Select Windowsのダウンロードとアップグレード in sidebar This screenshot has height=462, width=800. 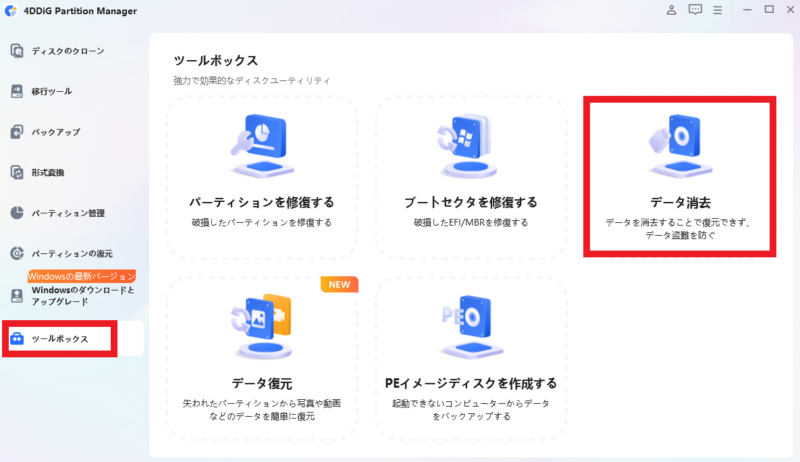coord(82,295)
